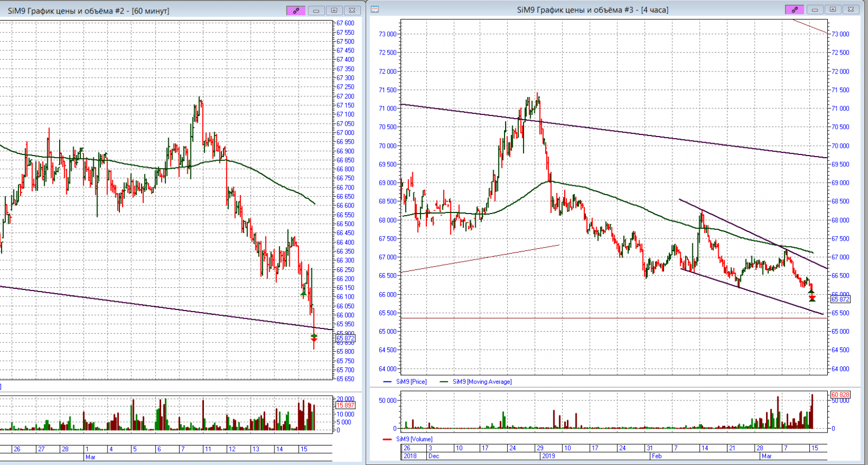Click the purple link icon in 60-minute chart
The width and height of the screenshot is (868, 465).
(x=296, y=10)
